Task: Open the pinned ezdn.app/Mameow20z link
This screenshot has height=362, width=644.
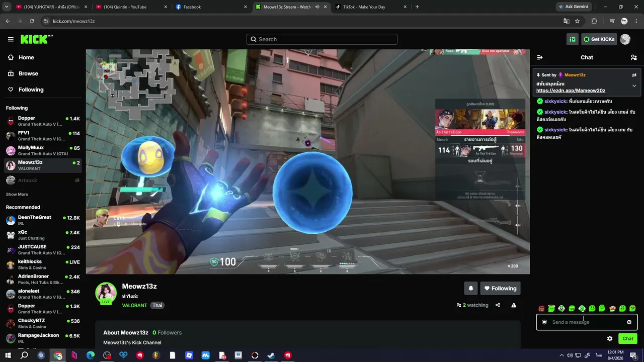Action: 571,90
